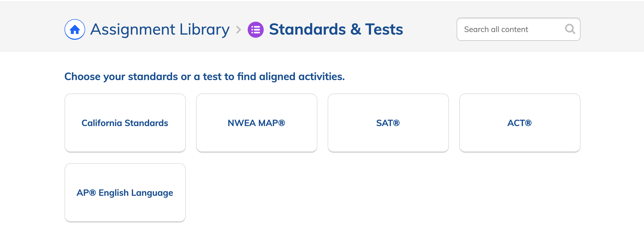644x249 pixels.
Task: Pick the AP® English Language card
Action: pyautogui.click(x=125, y=193)
